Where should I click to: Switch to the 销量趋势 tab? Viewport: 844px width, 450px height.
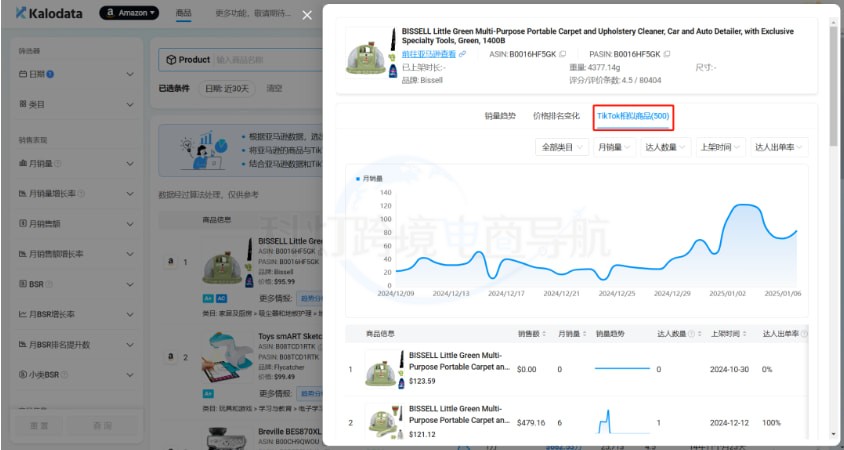tap(500, 116)
